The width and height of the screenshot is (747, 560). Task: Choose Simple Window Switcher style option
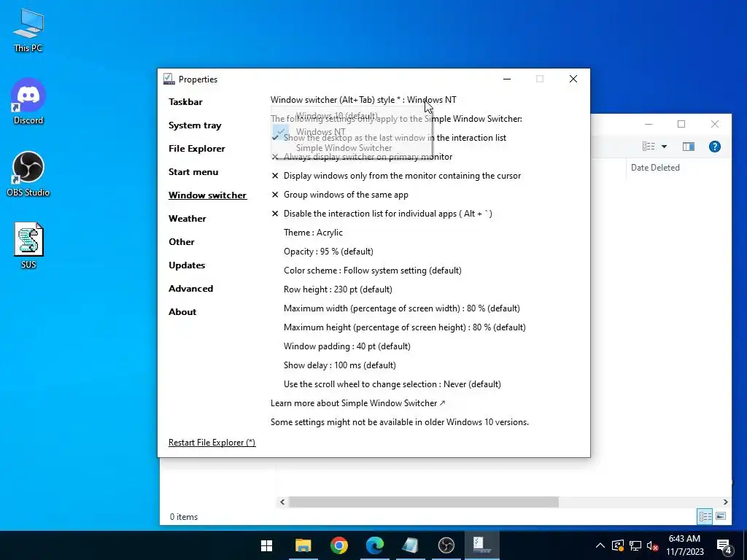pyautogui.click(x=352, y=147)
